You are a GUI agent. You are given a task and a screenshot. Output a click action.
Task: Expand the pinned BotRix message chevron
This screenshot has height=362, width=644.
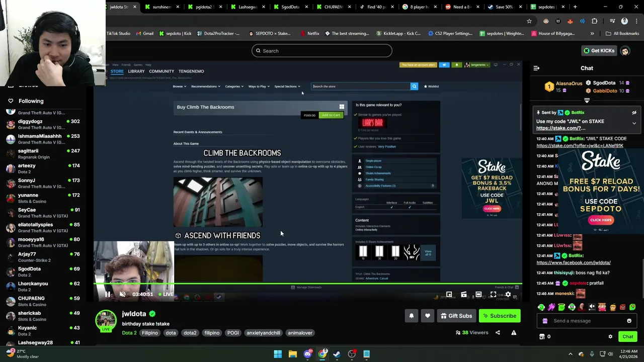click(x=634, y=123)
